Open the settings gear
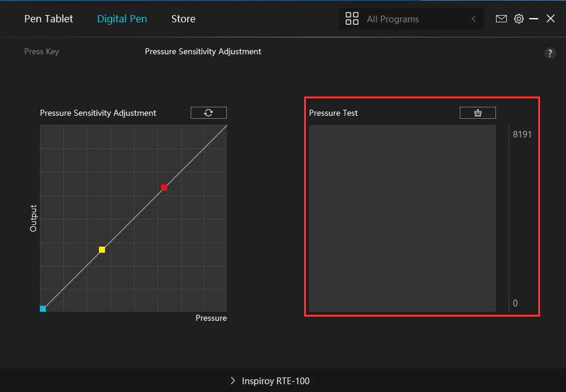 click(x=518, y=19)
